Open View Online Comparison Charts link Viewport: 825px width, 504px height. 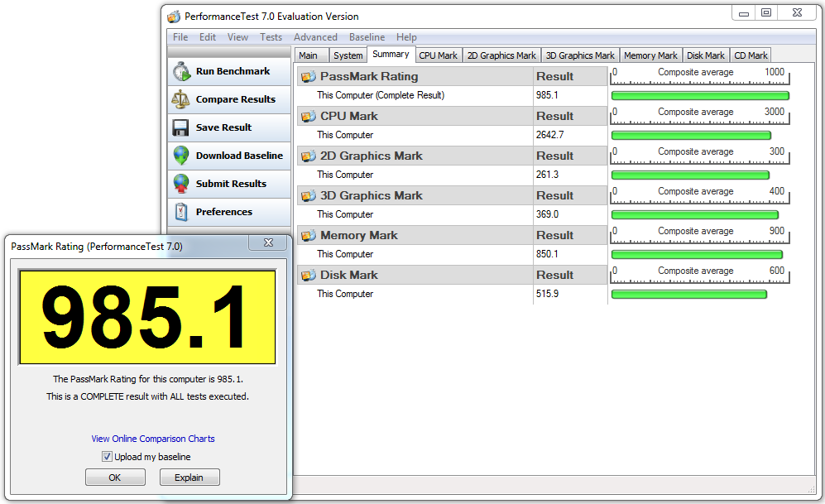(x=153, y=439)
